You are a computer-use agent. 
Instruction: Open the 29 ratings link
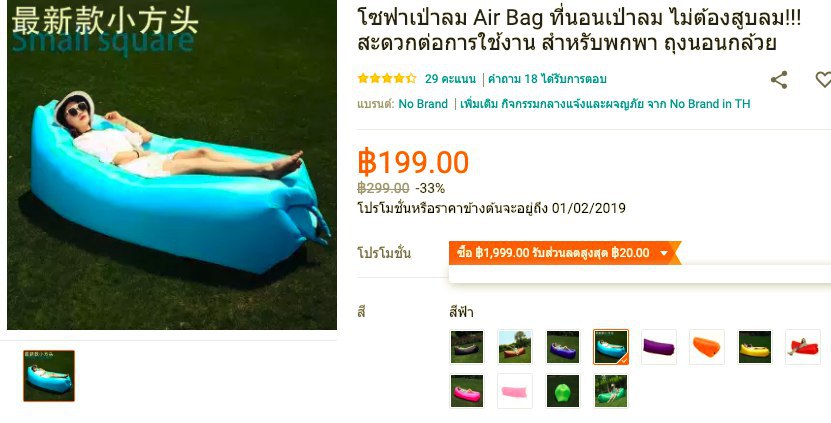click(x=450, y=79)
